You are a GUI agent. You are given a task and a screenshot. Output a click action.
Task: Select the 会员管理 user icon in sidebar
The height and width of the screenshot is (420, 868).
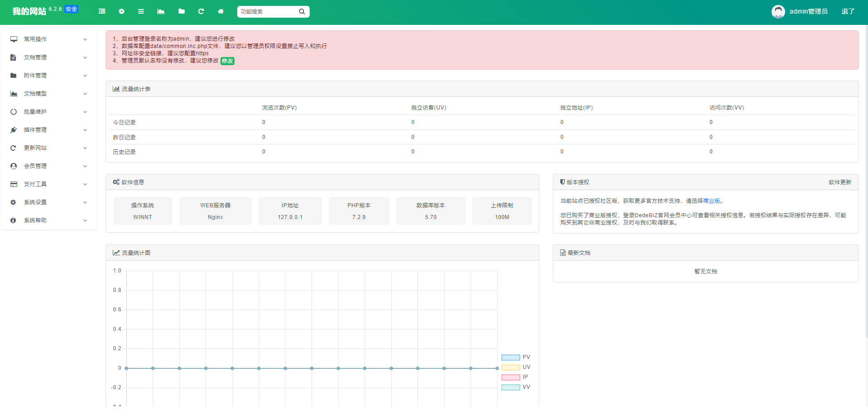point(13,166)
